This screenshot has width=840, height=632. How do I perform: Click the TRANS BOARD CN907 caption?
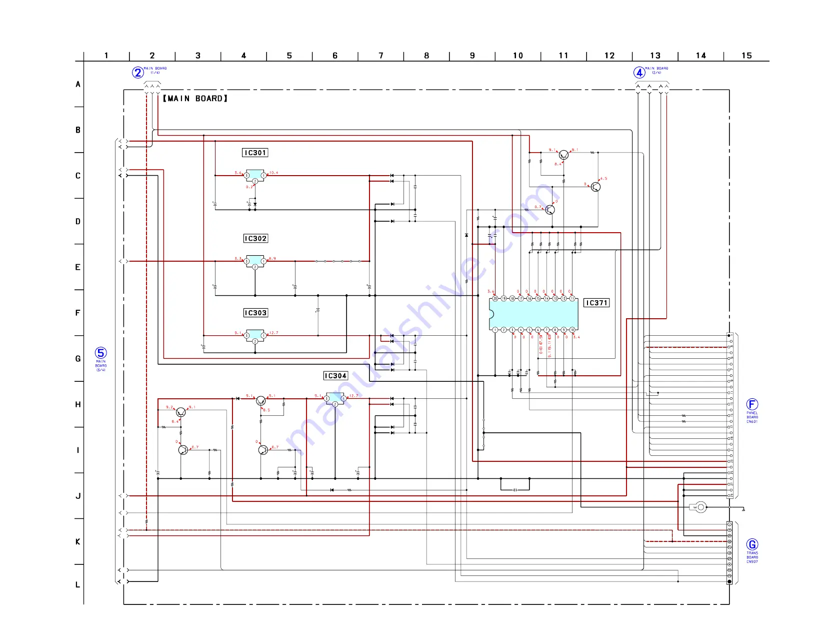(x=752, y=557)
